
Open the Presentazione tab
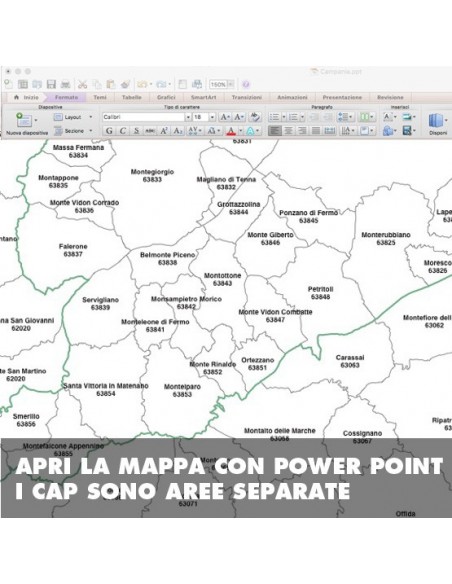click(x=342, y=97)
